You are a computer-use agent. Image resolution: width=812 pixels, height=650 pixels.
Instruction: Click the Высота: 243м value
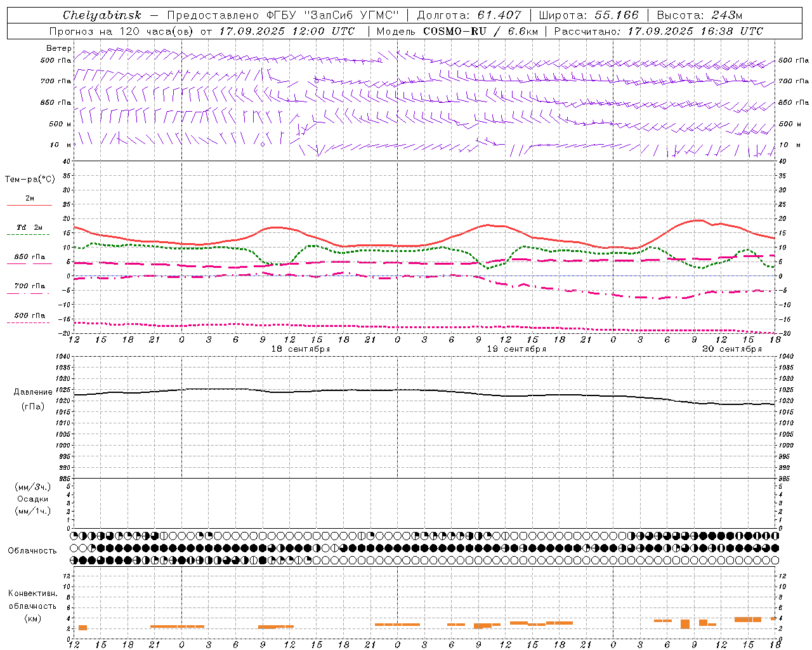click(x=700, y=15)
